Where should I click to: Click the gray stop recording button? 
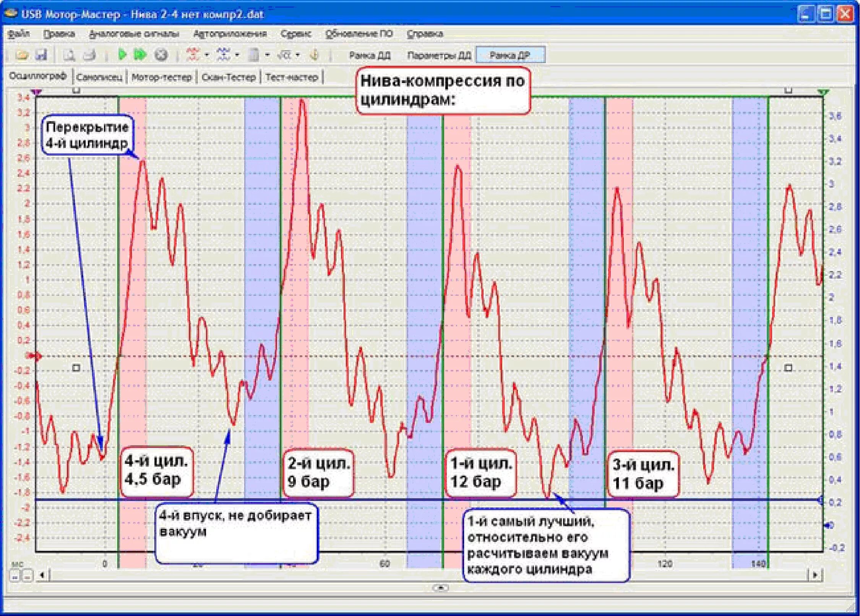tap(161, 55)
